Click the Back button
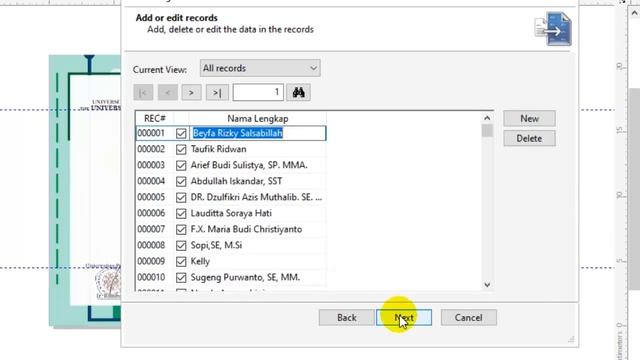The image size is (640, 360). click(347, 318)
